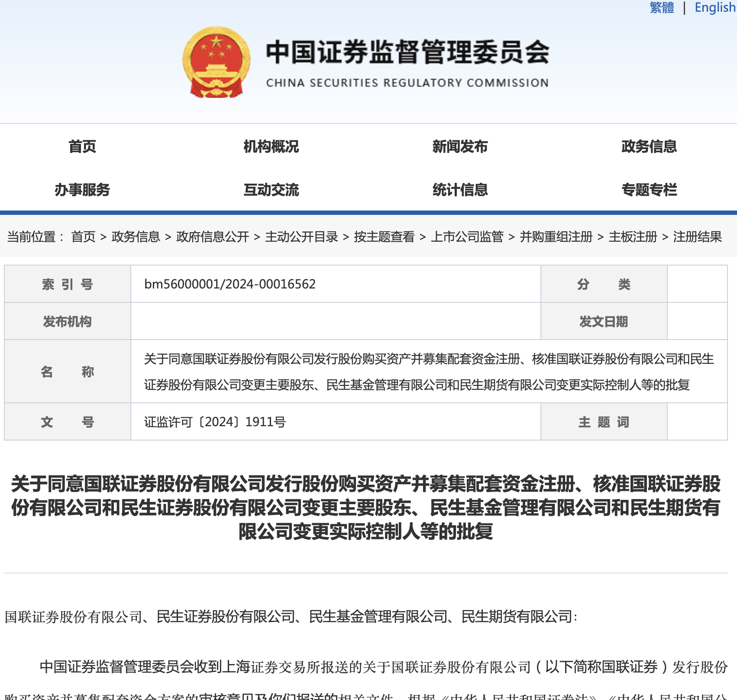
Task: Go to 按主题查看 in the breadcrumb
Action: pyautogui.click(x=384, y=237)
